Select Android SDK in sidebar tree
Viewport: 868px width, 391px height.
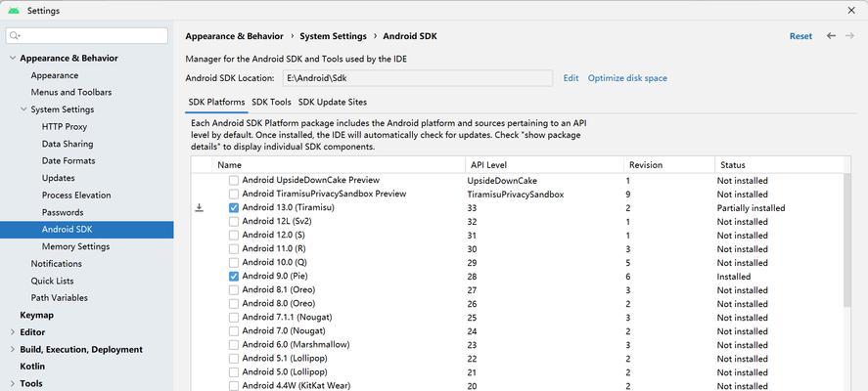[x=87, y=230]
